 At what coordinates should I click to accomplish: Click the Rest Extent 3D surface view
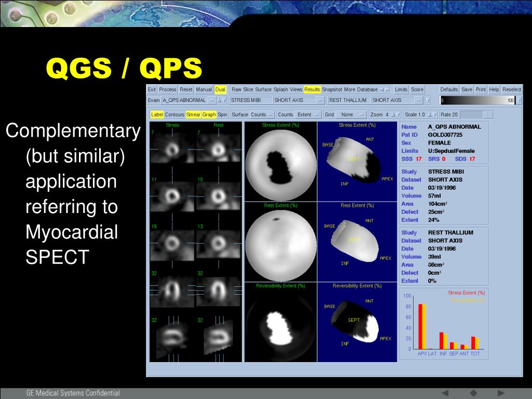357,242
